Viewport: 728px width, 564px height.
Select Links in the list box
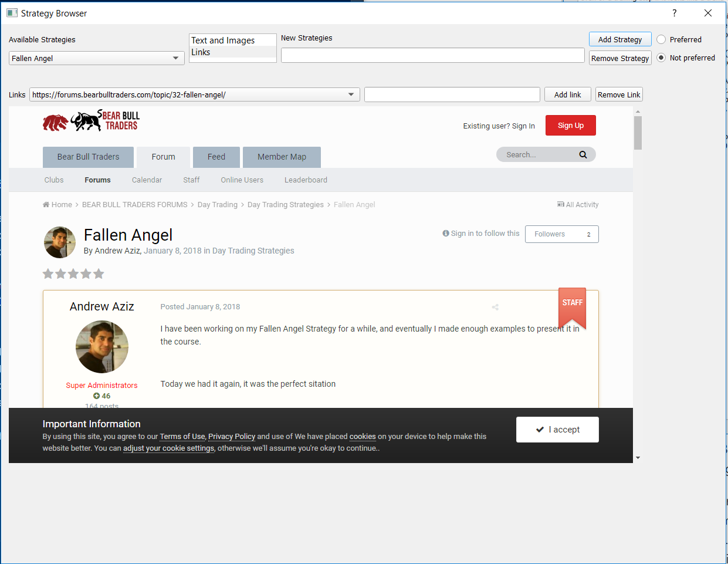pyautogui.click(x=233, y=52)
